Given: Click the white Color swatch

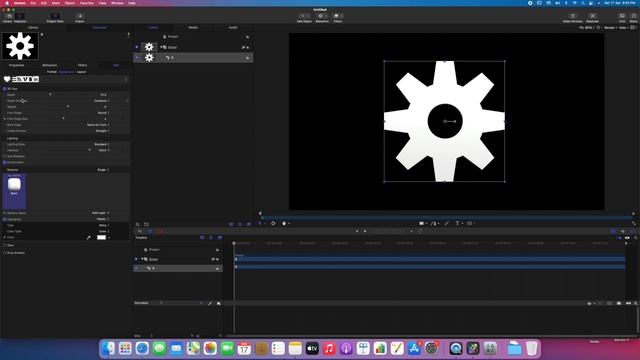Looking at the screenshot, I should [101, 237].
